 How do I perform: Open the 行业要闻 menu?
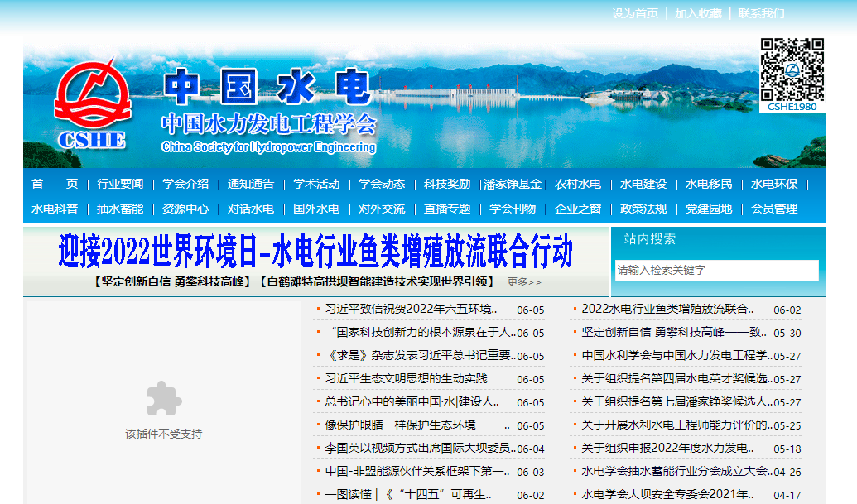click(120, 184)
